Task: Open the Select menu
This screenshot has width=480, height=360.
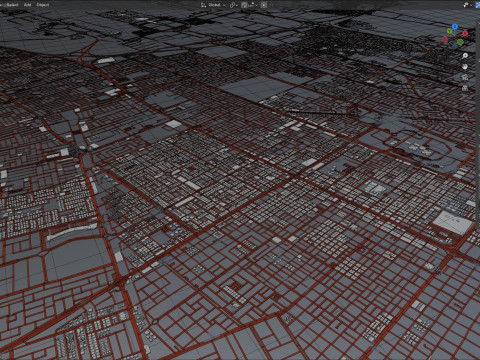Action: [12, 5]
